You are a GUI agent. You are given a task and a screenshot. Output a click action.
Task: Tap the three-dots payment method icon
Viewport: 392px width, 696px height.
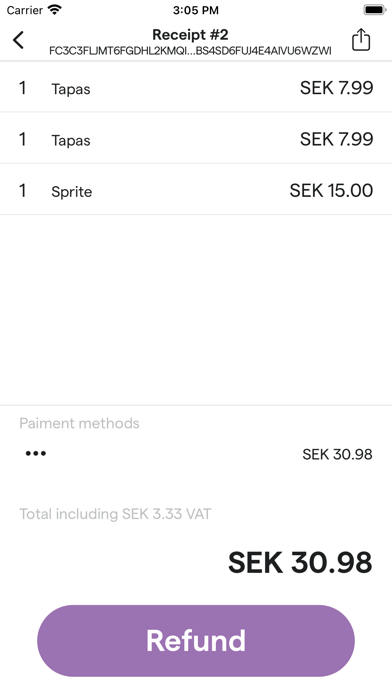pos(36,453)
